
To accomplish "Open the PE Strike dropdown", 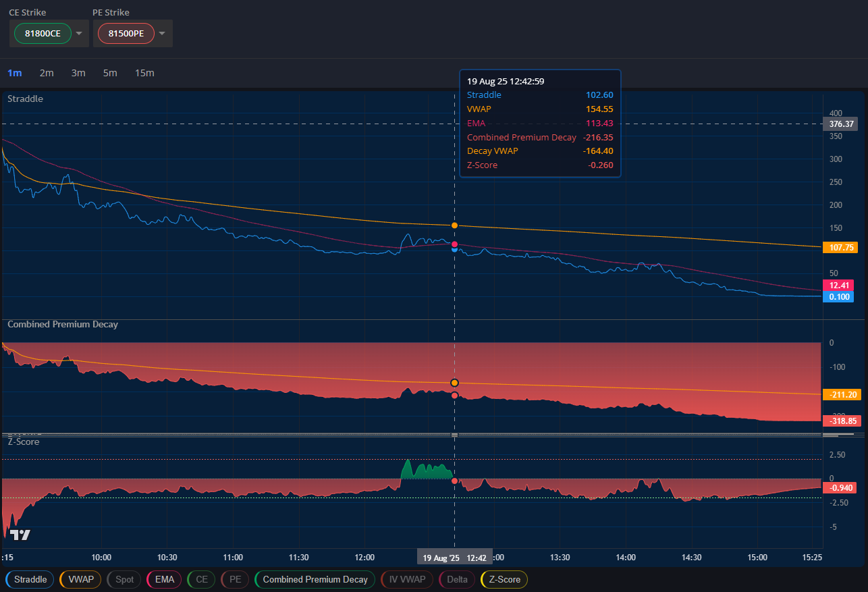I will point(162,33).
